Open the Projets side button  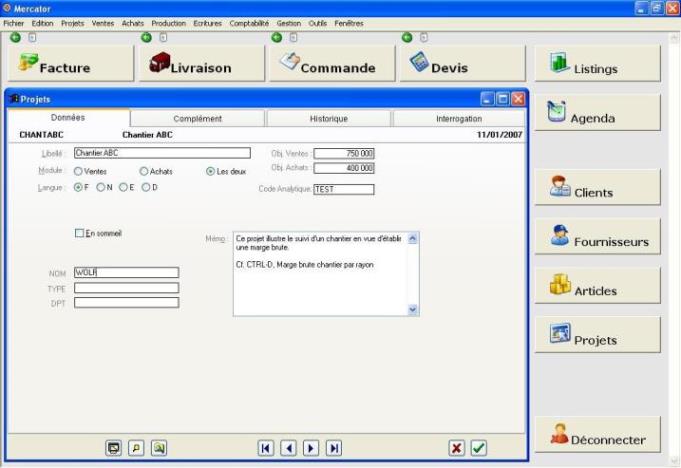tap(598, 335)
